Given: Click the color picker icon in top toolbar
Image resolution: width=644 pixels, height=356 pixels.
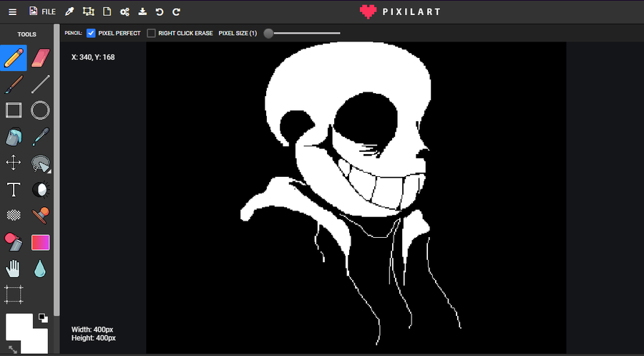Looking at the screenshot, I should [x=69, y=11].
